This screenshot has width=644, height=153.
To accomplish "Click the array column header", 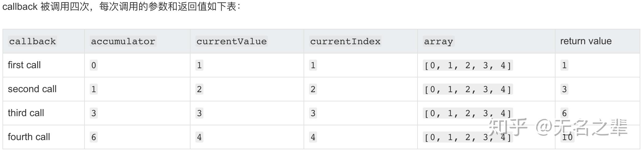I will pos(438,41).
